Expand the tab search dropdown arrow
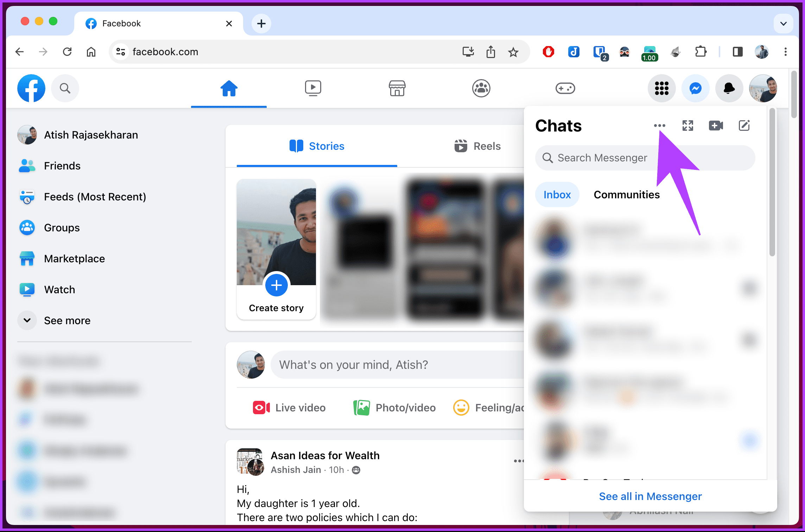The height and width of the screenshot is (532, 805). click(783, 24)
